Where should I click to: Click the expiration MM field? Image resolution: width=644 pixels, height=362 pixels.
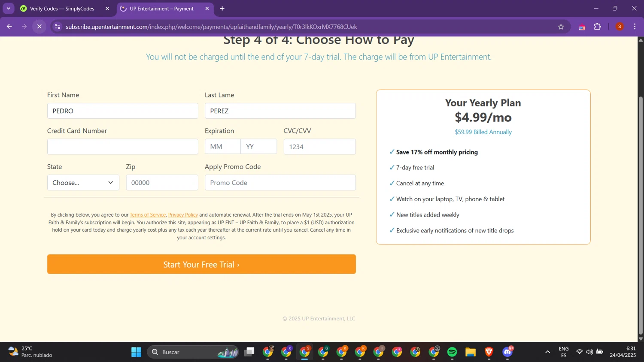(222, 147)
